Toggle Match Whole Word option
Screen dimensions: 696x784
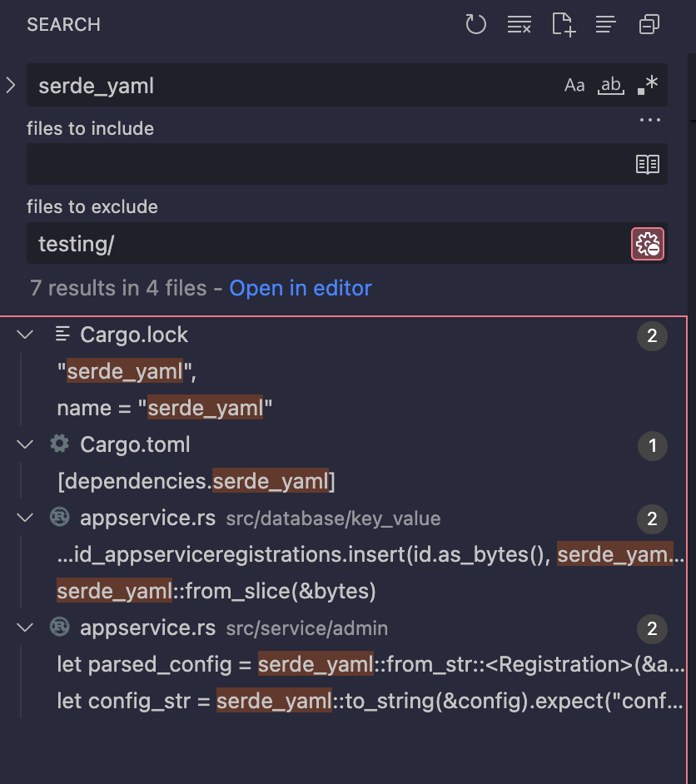point(611,86)
